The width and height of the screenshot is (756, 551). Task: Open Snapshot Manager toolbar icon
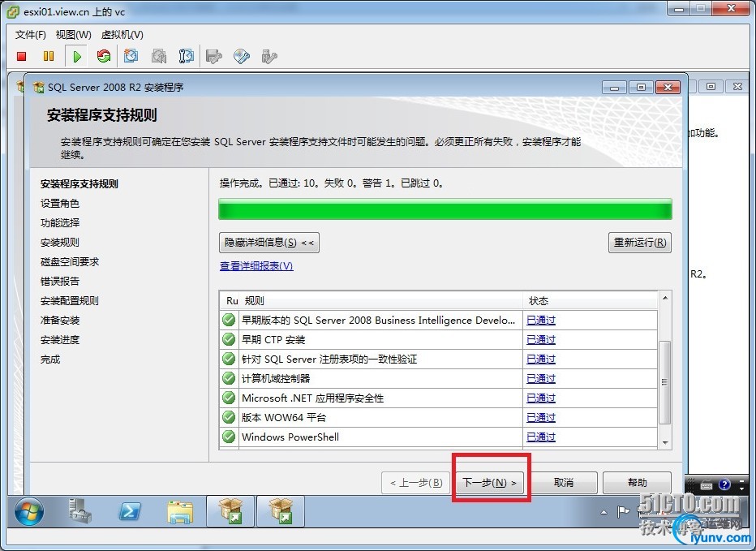186,57
